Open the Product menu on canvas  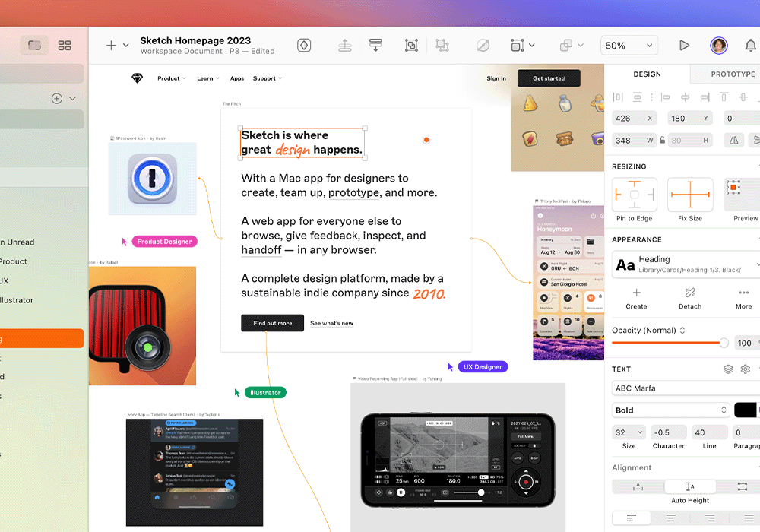click(x=172, y=78)
